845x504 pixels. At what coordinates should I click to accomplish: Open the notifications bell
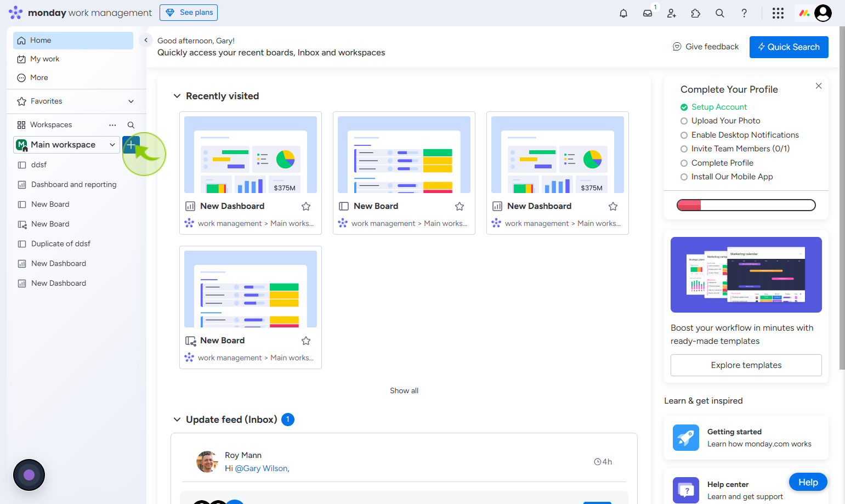point(623,13)
